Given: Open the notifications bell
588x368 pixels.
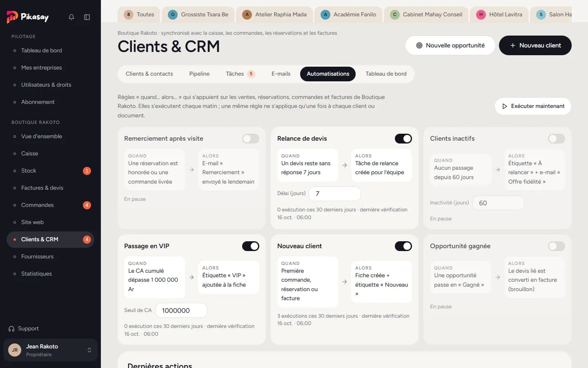Looking at the screenshot, I should point(71,17).
